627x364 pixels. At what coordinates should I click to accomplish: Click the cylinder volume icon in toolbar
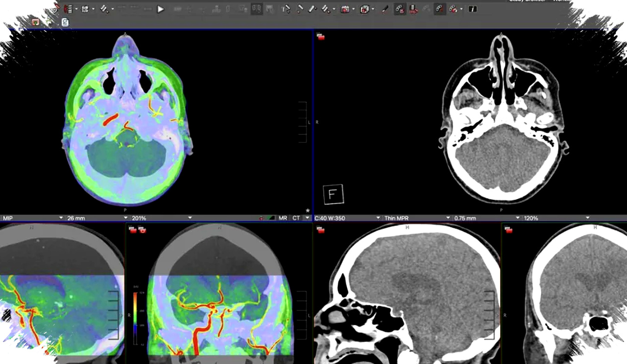point(413,9)
